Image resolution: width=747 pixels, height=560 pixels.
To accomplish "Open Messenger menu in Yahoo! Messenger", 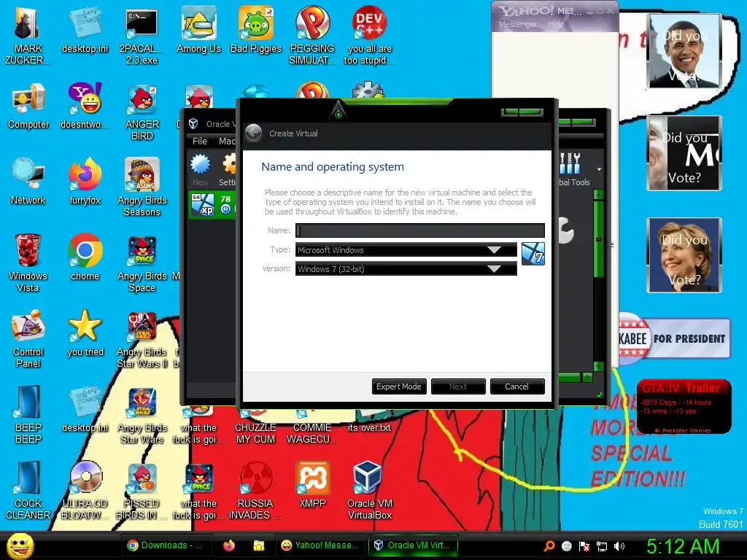I will coord(517,24).
